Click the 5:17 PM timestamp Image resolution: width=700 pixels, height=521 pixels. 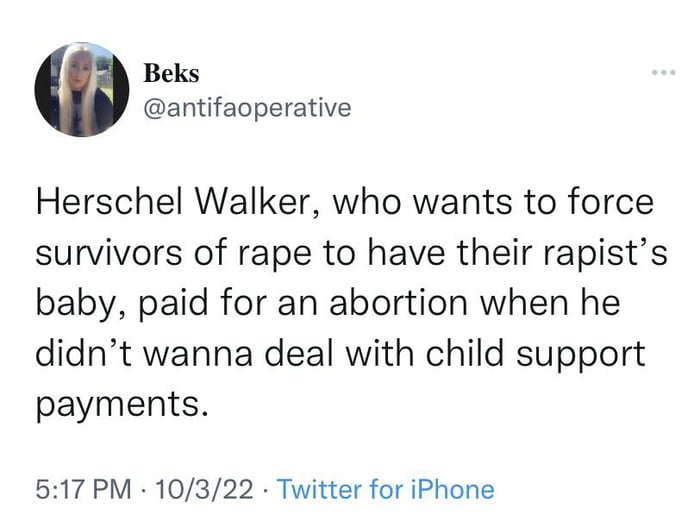tap(83, 489)
